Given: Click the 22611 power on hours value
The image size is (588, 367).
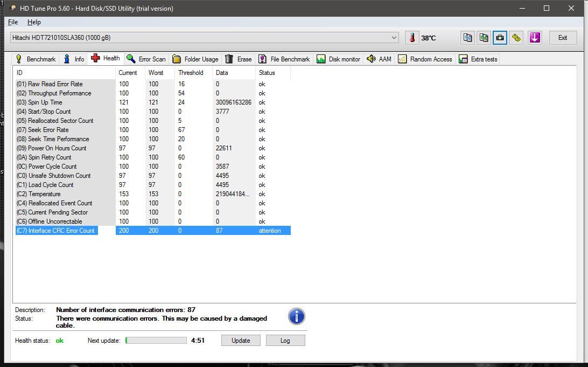Looking at the screenshot, I should (223, 148).
